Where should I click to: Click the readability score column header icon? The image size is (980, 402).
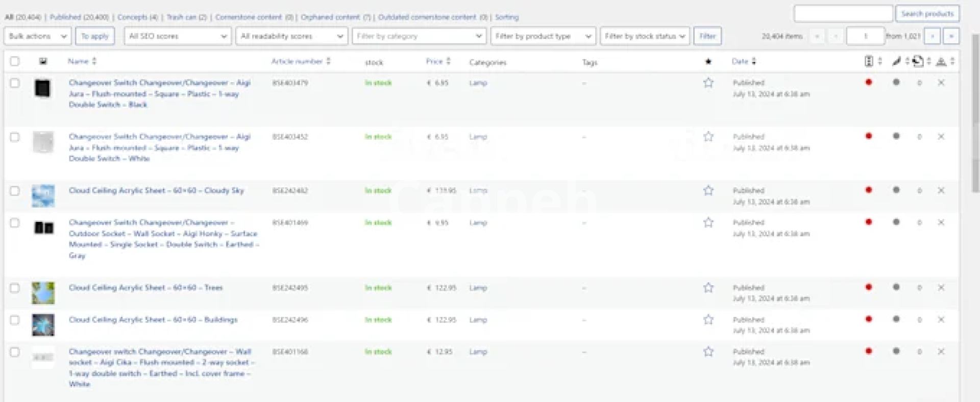(x=896, y=61)
